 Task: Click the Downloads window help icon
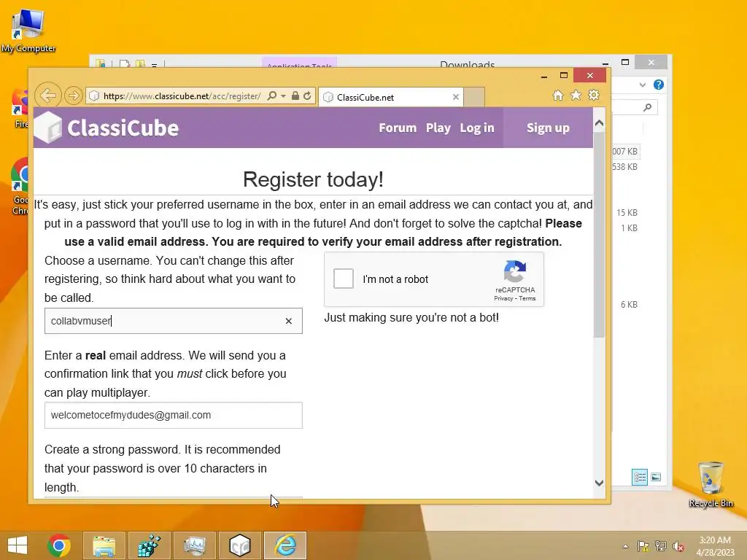pyautogui.click(x=659, y=85)
